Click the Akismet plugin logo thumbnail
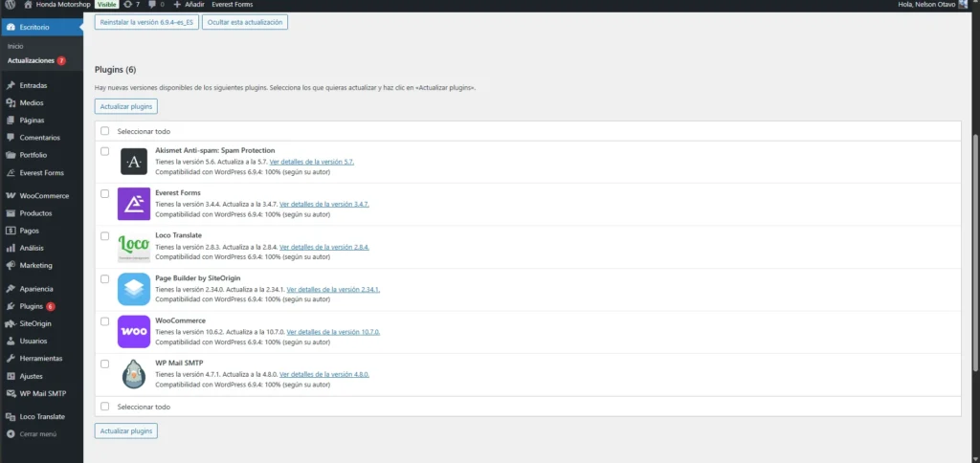The height and width of the screenshot is (463, 980). pyautogui.click(x=134, y=162)
